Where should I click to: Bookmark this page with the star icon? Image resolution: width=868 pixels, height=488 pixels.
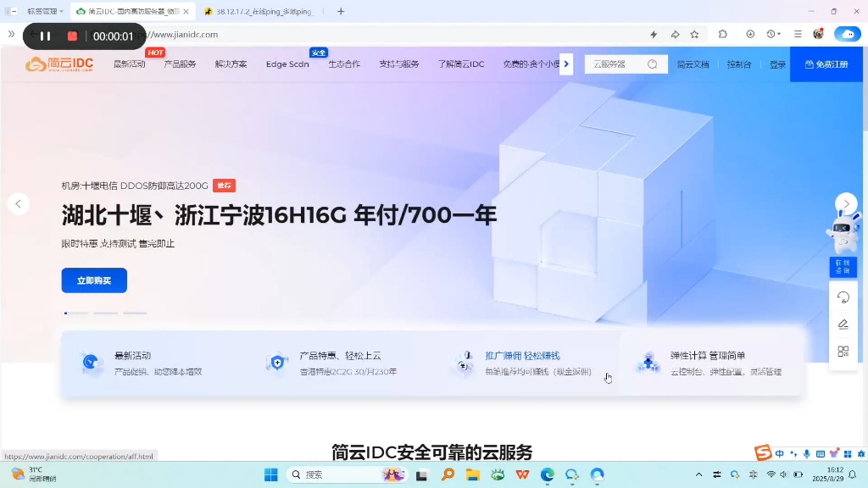point(695,34)
